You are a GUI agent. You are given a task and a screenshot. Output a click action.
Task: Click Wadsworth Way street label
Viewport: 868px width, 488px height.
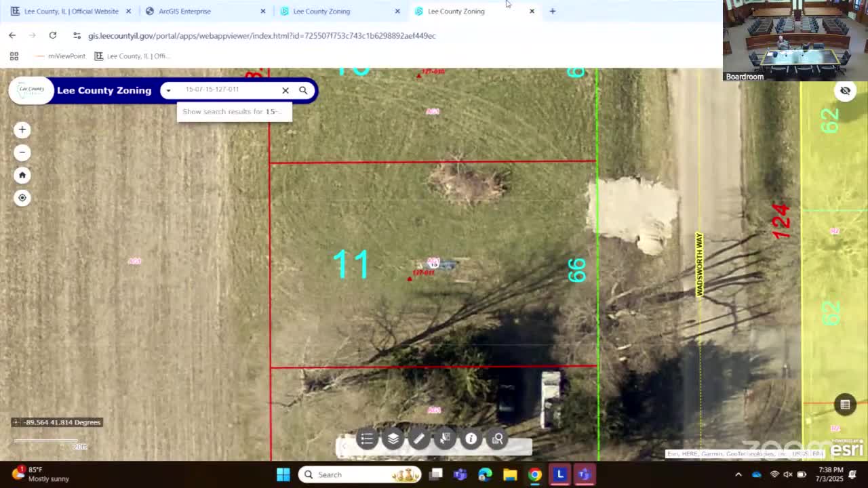(x=699, y=264)
